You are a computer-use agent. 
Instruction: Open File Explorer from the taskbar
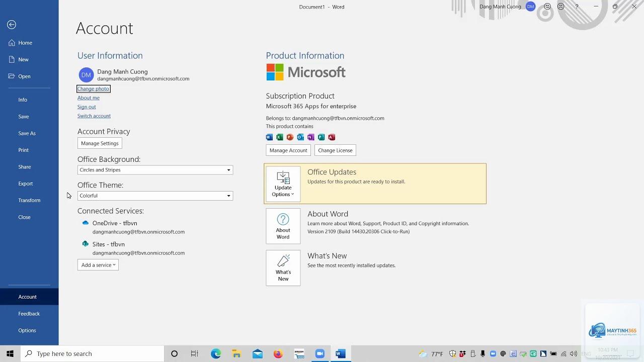[236, 354]
